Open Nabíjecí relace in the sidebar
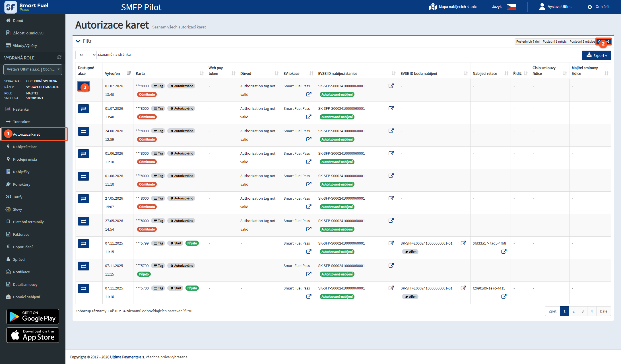The image size is (621, 364). (x=25, y=147)
